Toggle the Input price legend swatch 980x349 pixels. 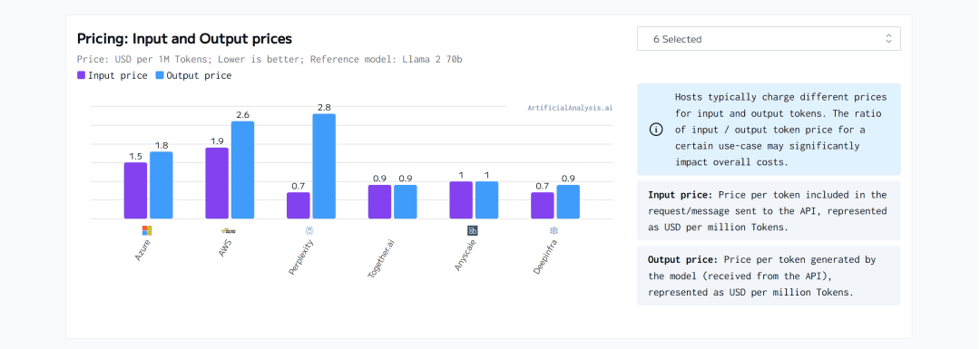tap(82, 75)
